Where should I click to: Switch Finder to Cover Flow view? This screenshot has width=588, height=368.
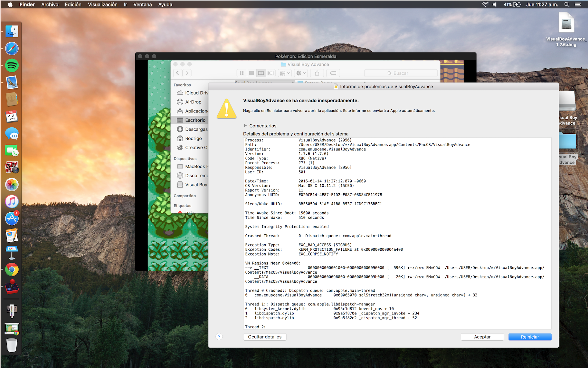(x=271, y=73)
